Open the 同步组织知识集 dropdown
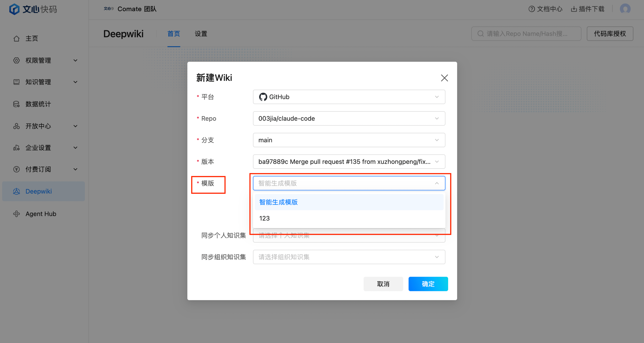The image size is (644, 343). click(349, 257)
